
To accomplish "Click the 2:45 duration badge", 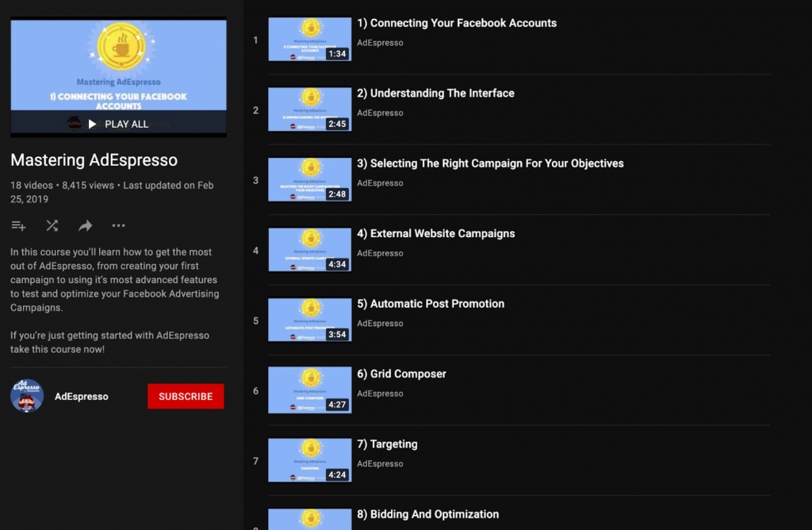I will click(337, 124).
